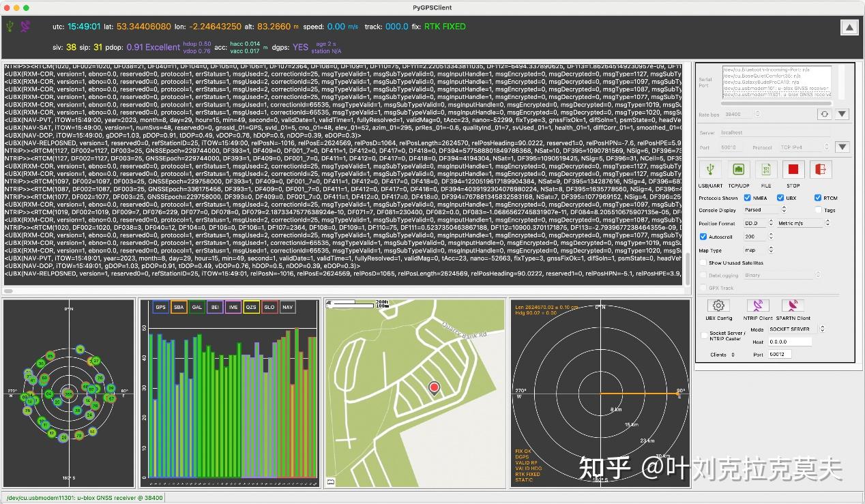
Task: Click the socket server Port input field
Action: pos(780,355)
